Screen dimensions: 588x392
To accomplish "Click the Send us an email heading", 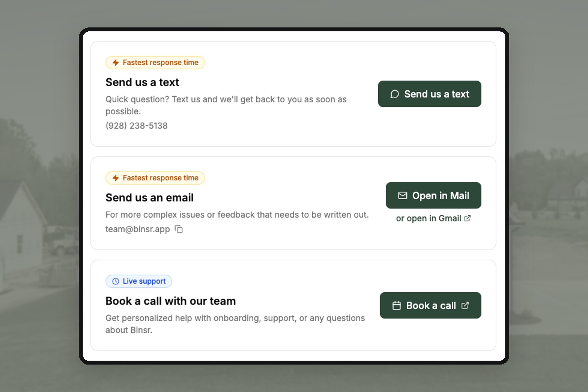I will pos(150,198).
